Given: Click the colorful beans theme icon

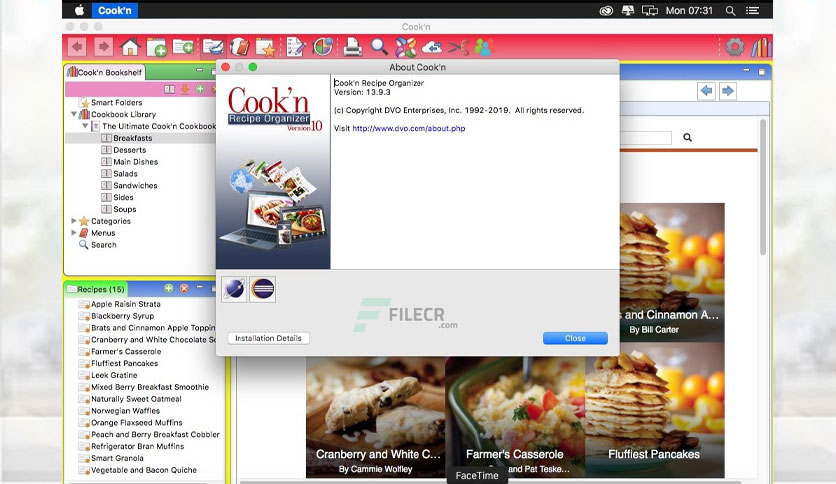Looking at the screenshot, I should (x=406, y=47).
